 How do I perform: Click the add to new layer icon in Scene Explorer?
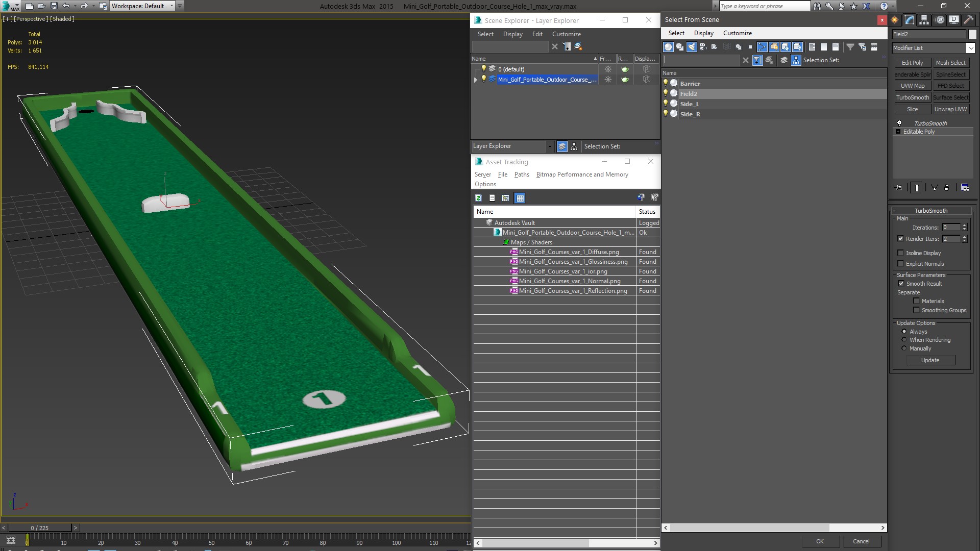coord(567,46)
